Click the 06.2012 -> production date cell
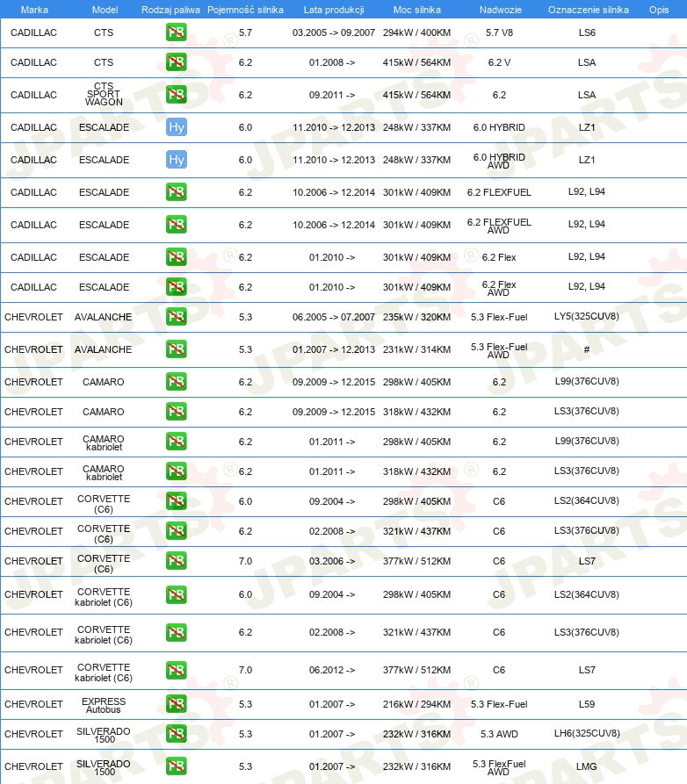The height and width of the screenshot is (784, 687). pos(332,670)
